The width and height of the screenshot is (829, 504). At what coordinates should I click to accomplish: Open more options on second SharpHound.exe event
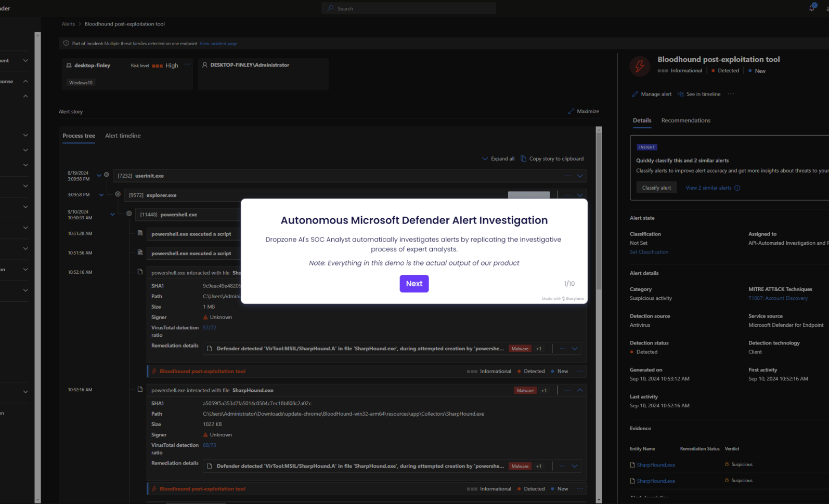(x=567, y=390)
